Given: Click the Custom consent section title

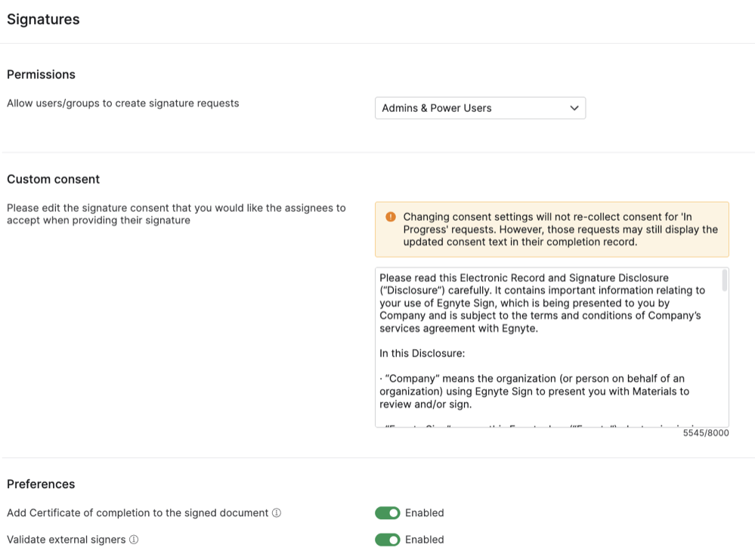Looking at the screenshot, I should pos(53,179).
